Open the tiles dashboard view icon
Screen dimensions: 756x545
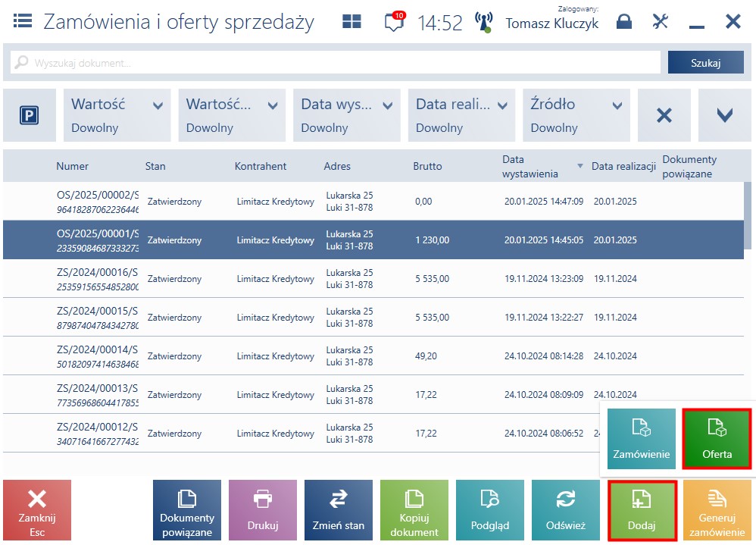pyautogui.click(x=351, y=21)
